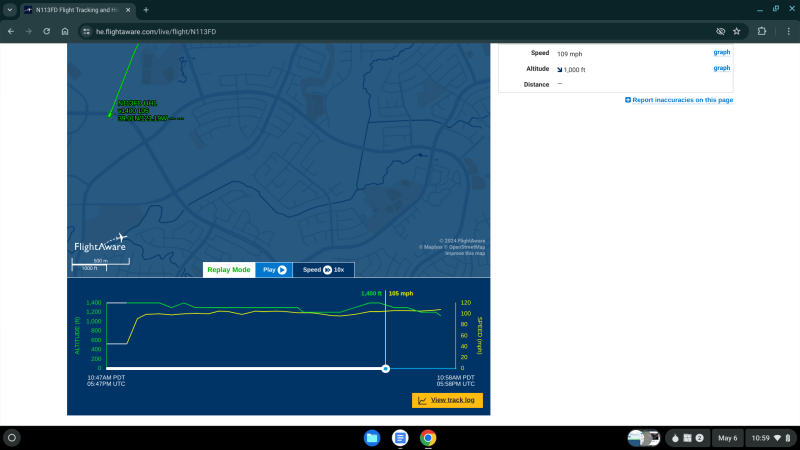Click the Play button in replay controls
This screenshot has height=450, width=800.
274,270
